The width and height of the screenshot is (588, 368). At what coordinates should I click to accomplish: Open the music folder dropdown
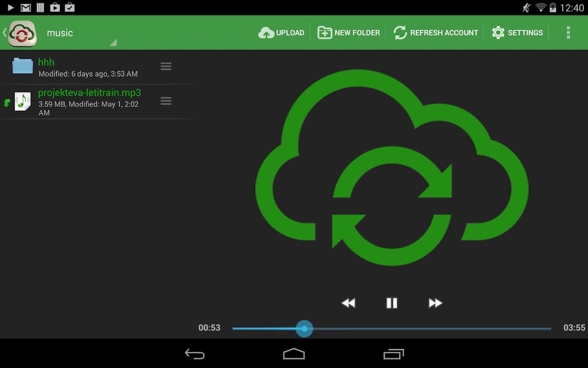(x=82, y=33)
